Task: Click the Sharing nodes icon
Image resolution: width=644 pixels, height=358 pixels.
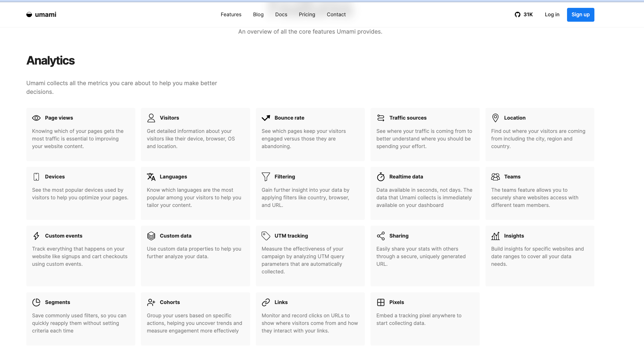Action: 381,236
